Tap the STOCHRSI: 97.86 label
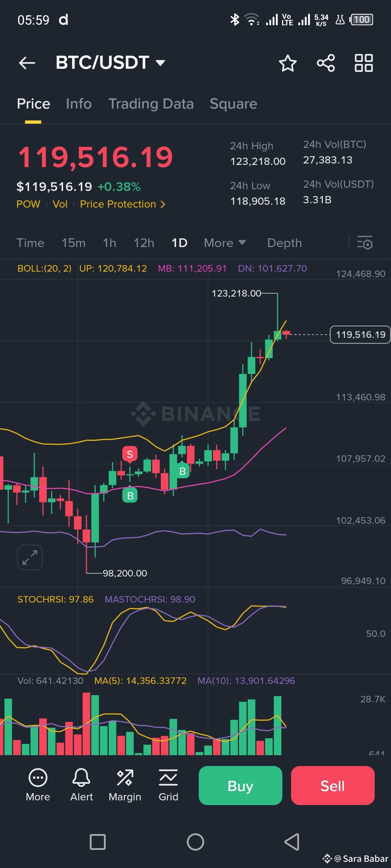391x868 pixels. coord(55,599)
